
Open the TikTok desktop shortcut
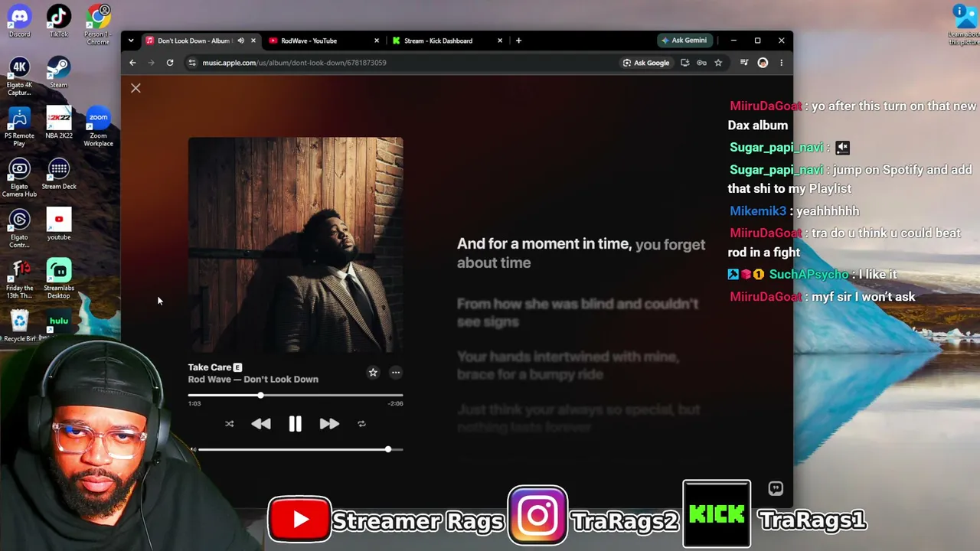[59, 21]
